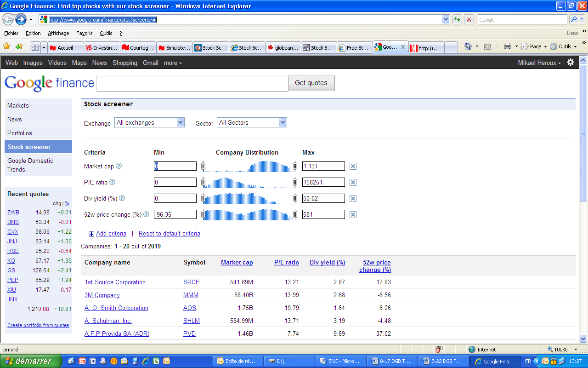Click the Print icon in command bar
Viewport: 588px width, 368px height.
point(507,46)
